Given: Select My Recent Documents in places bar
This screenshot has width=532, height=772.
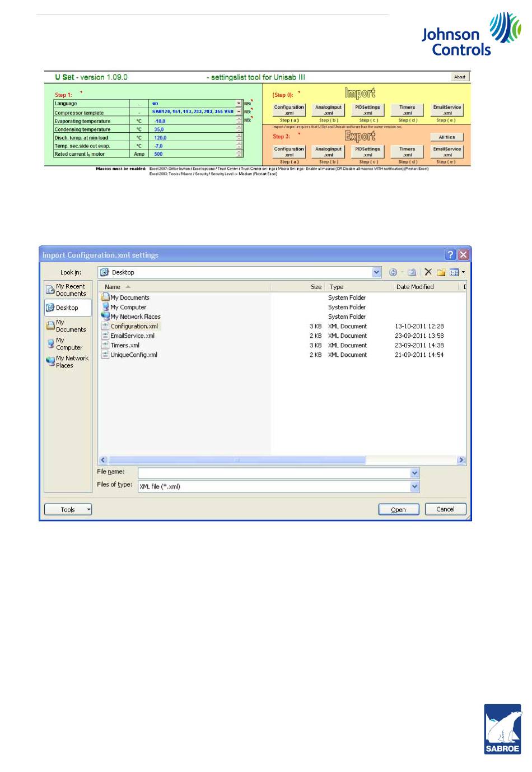Looking at the screenshot, I should (x=67, y=290).
